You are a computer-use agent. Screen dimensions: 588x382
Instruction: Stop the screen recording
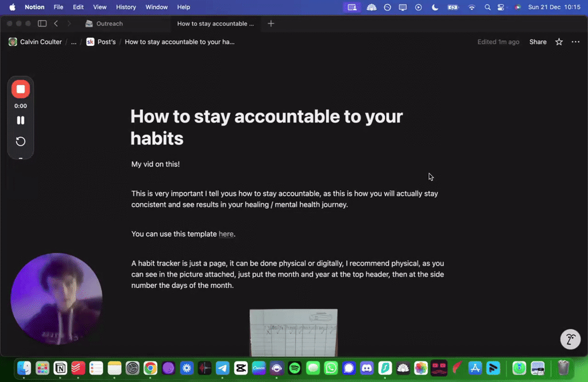coord(21,89)
